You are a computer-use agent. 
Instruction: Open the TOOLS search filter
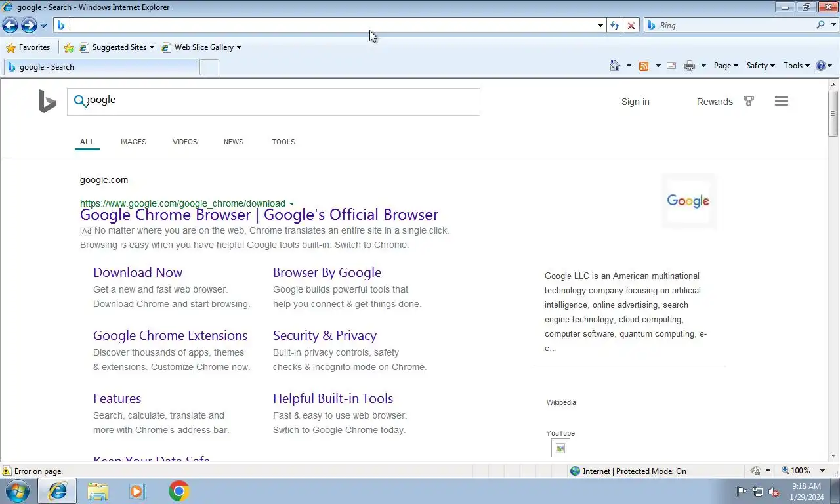tap(283, 142)
